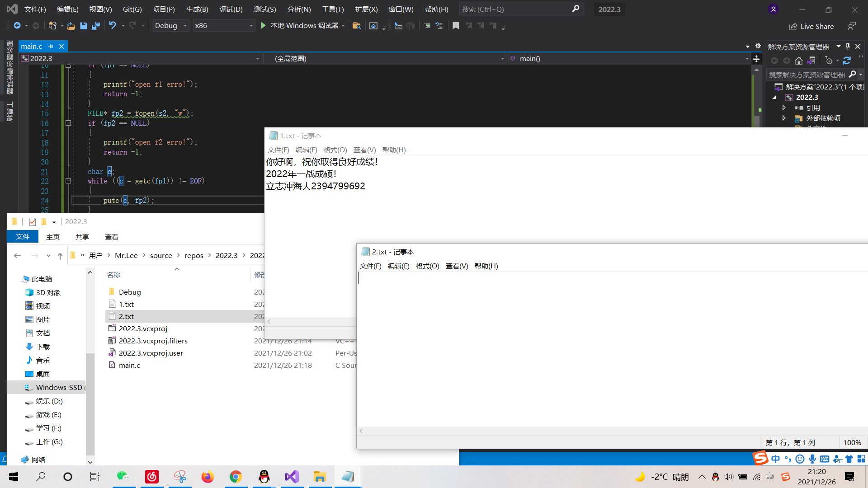Viewport: 868px width, 488px height.
Task: Open the Git(G) menu
Action: click(132, 9)
